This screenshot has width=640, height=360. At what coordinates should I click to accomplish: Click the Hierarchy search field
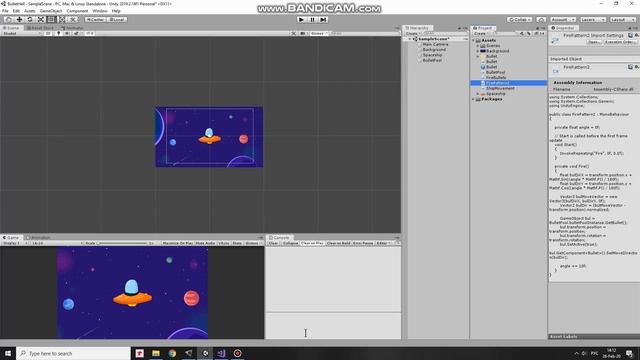click(x=445, y=33)
